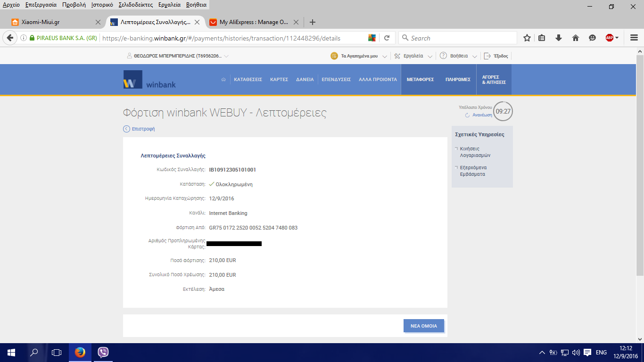The image size is (644, 362).
Task: Open the ΔΑΝΕΙΑ menu
Action: tap(305, 80)
